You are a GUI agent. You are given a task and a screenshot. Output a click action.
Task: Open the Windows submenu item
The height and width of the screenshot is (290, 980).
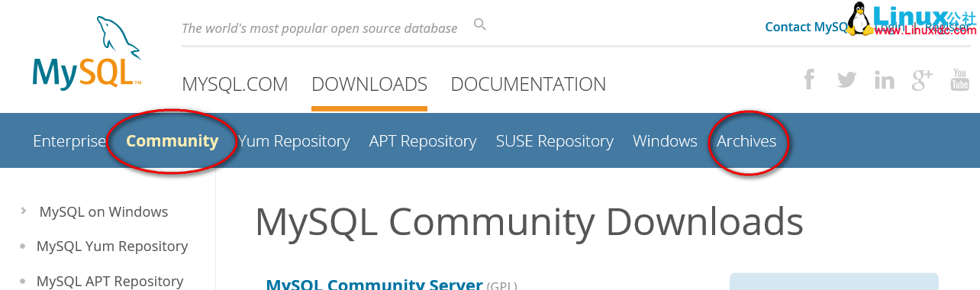point(665,141)
